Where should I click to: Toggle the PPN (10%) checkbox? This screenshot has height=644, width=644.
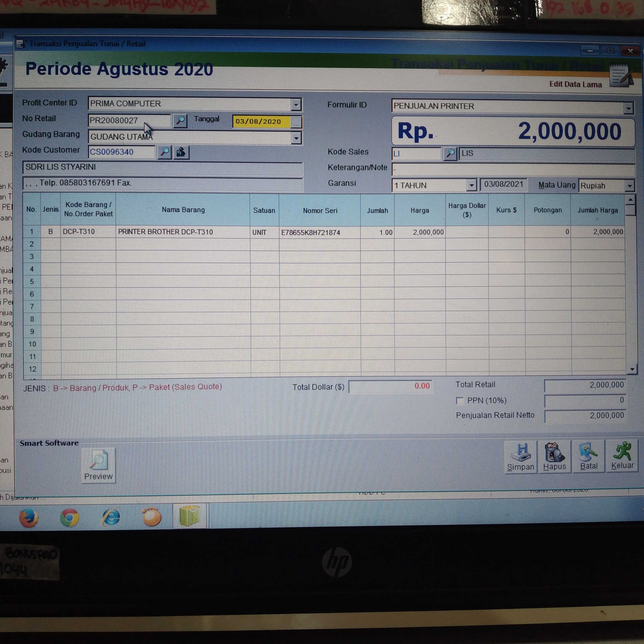coord(460,401)
